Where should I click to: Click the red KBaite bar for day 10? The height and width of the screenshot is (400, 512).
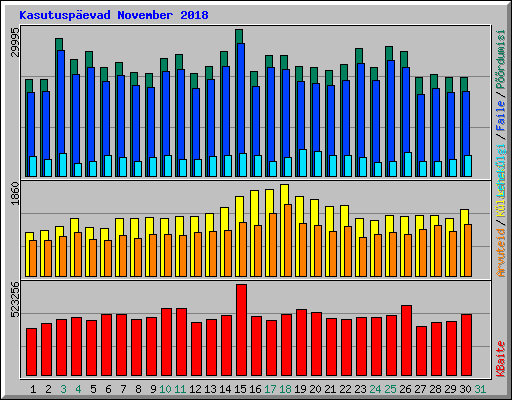point(166,342)
